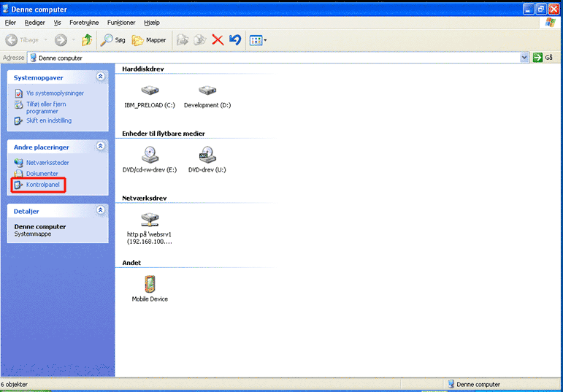Click the computer icon in address bar
The image size is (563, 392).
[34, 58]
